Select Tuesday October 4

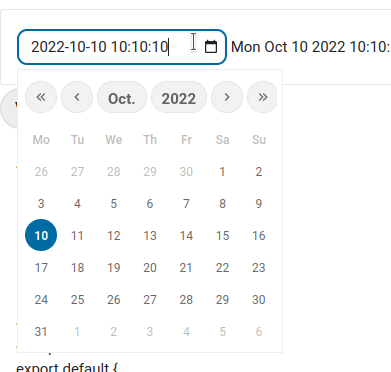[77, 204]
